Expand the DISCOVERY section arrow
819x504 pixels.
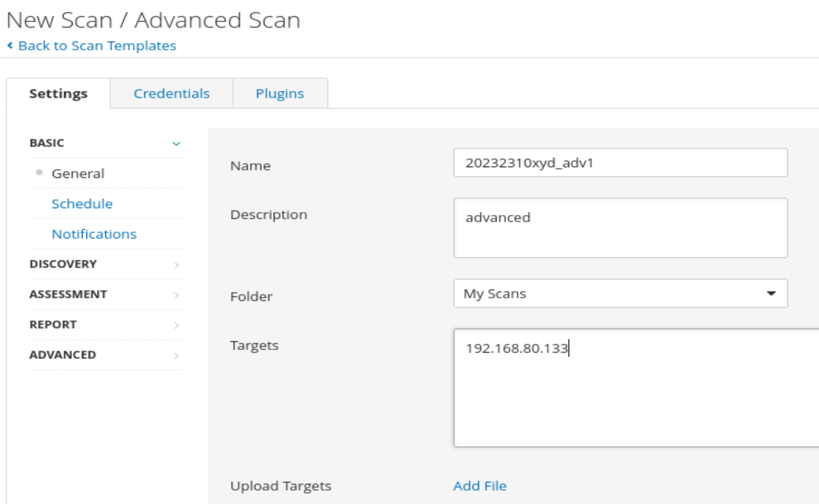177,265
